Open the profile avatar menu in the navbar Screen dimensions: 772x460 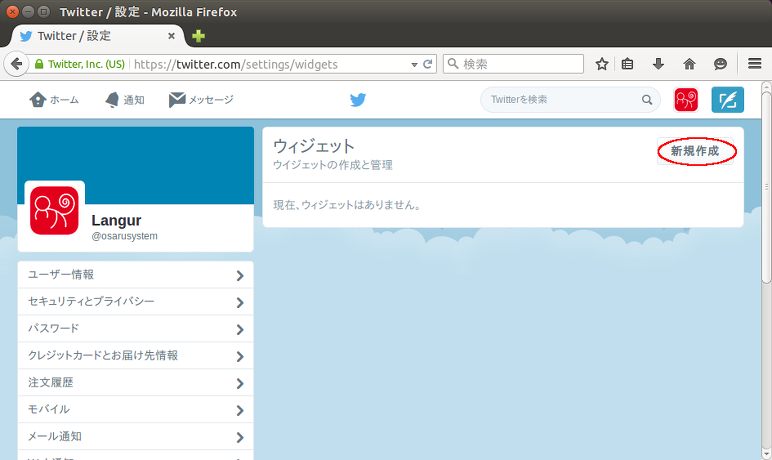click(686, 100)
